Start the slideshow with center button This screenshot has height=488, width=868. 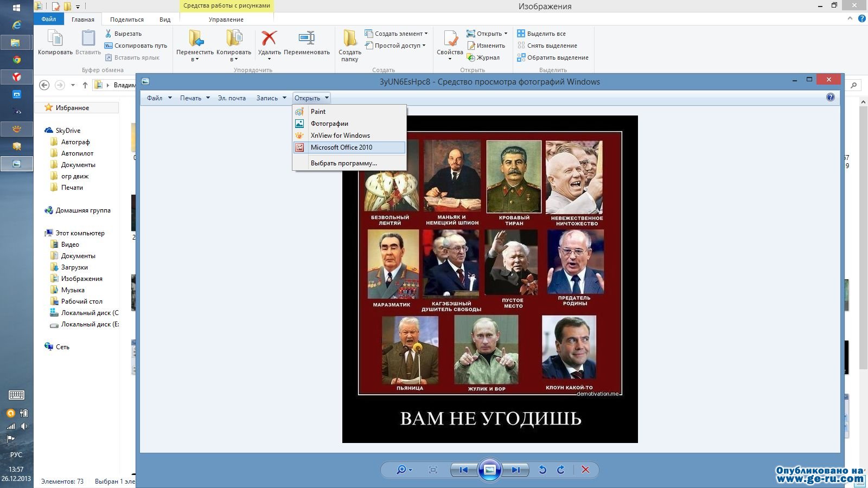(x=489, y=470)
